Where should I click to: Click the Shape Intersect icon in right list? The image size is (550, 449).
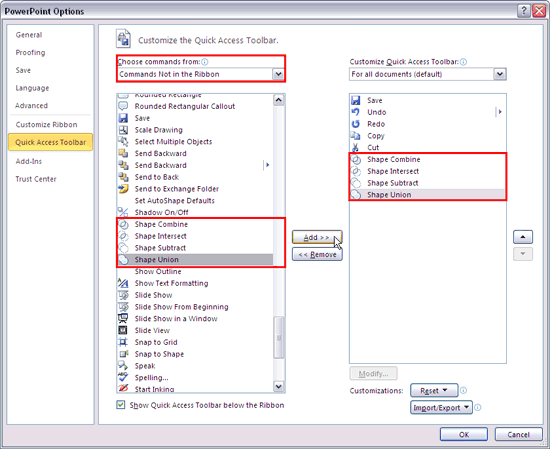pos(356,171)
